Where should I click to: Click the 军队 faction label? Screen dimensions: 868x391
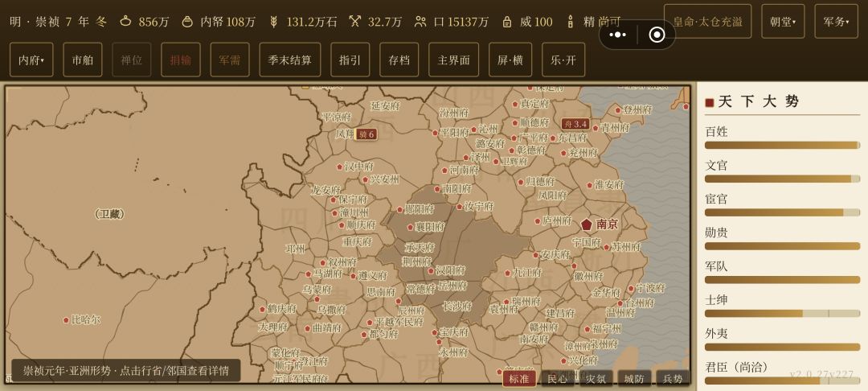click(716, 266)
